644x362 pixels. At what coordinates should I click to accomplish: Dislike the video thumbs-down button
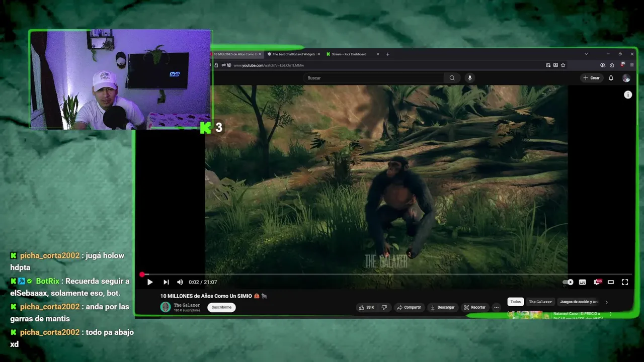click(x=384, y=307)
